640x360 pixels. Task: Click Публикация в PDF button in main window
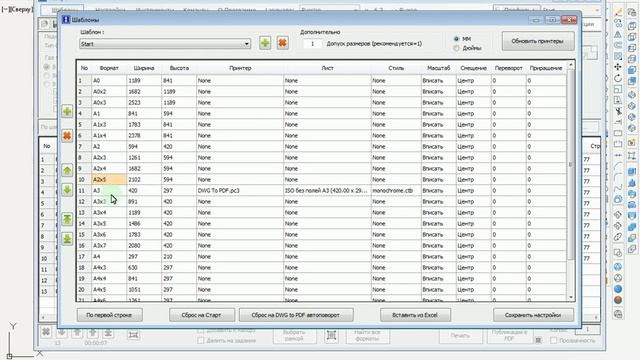(x=509, y=336)
